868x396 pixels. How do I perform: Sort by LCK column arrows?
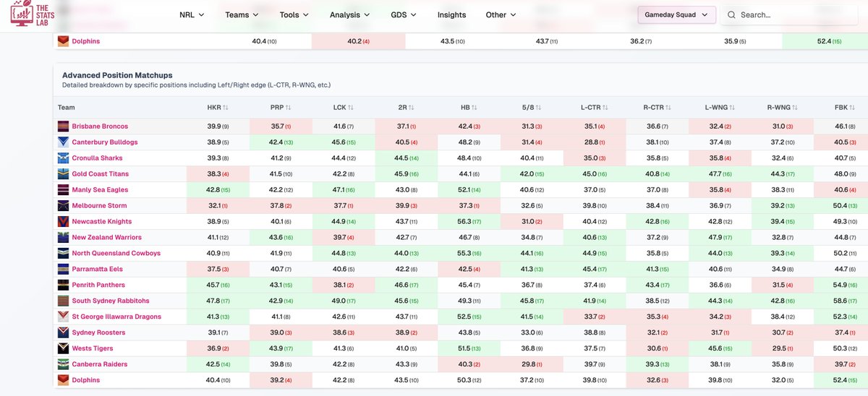tap(350, 108)
